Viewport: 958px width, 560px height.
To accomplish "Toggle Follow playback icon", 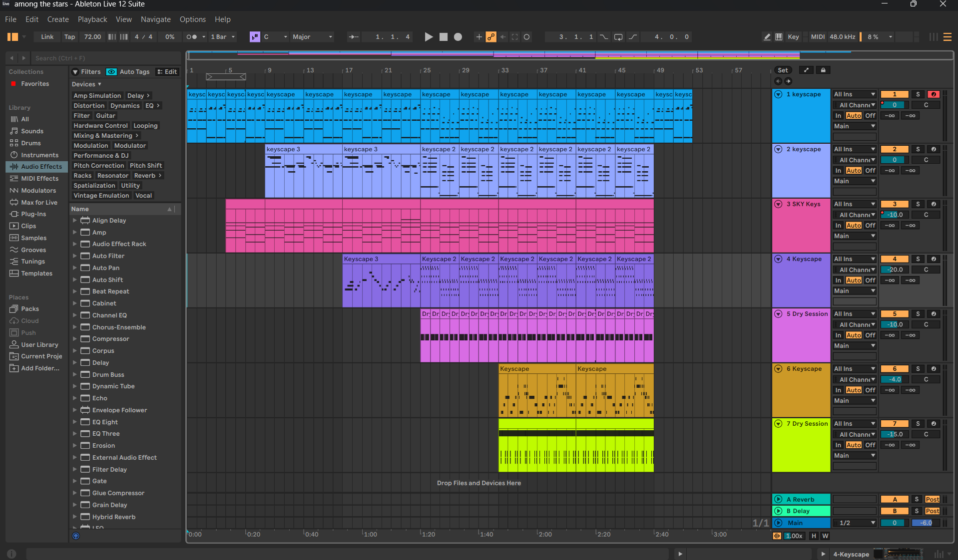I will [x=353, y=37].
